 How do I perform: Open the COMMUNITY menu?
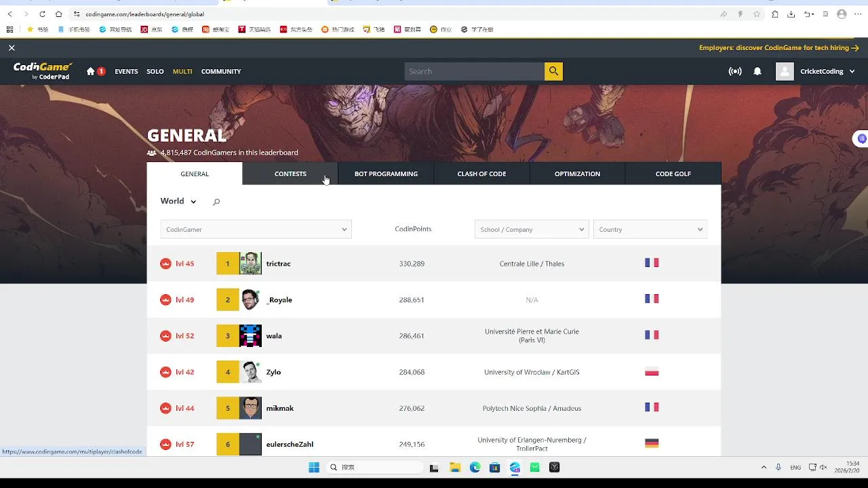pos(221,71)
